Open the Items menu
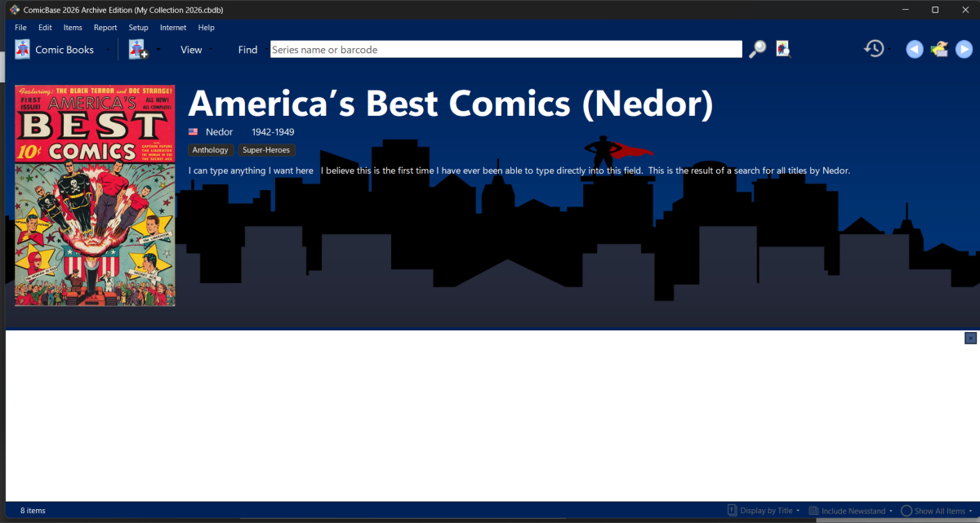 (x=73, y=28)
